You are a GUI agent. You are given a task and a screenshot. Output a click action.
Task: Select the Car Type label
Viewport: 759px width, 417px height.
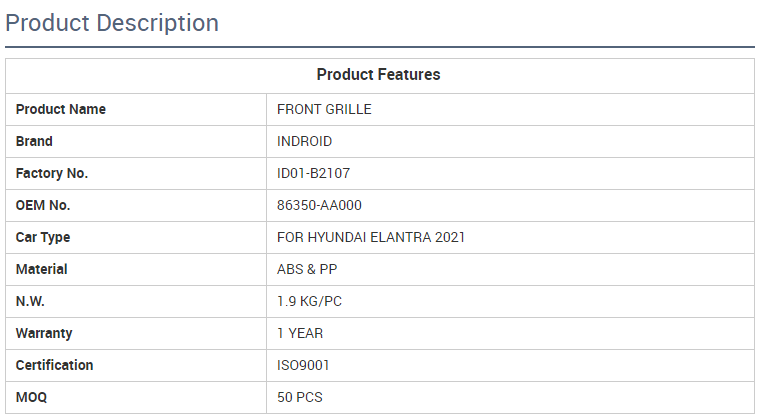(43, 237)
